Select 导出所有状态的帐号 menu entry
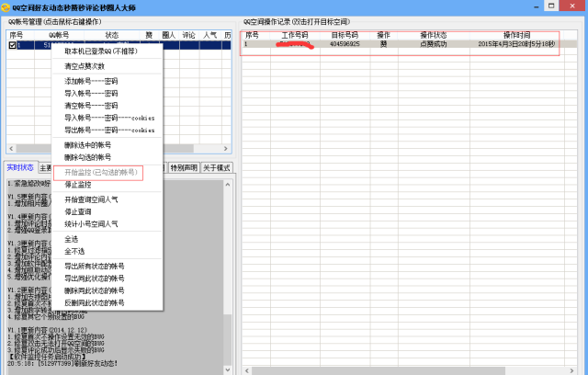 tap(95, 267)
